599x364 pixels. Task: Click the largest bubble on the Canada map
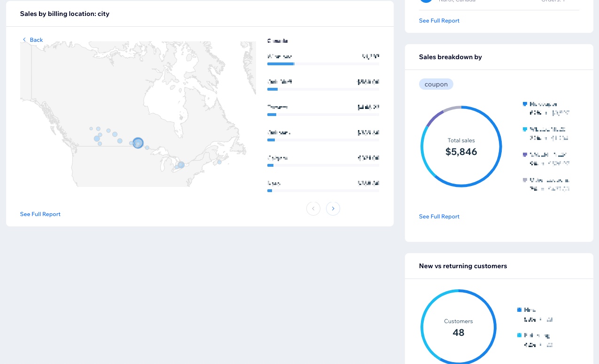point(138,143)
